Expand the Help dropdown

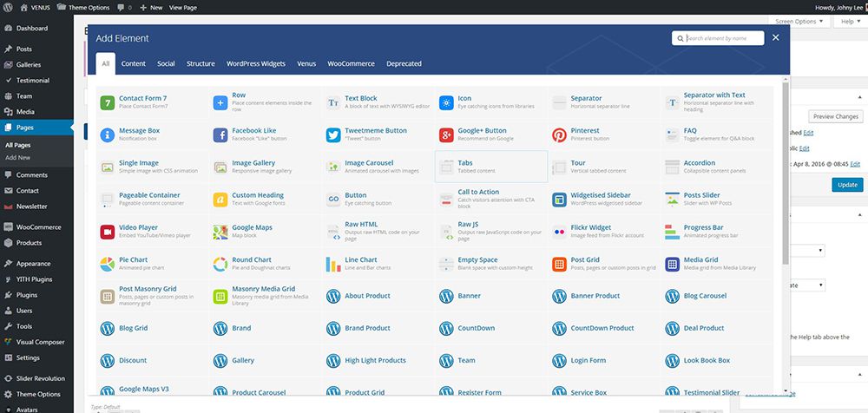[x=851, y=22]
